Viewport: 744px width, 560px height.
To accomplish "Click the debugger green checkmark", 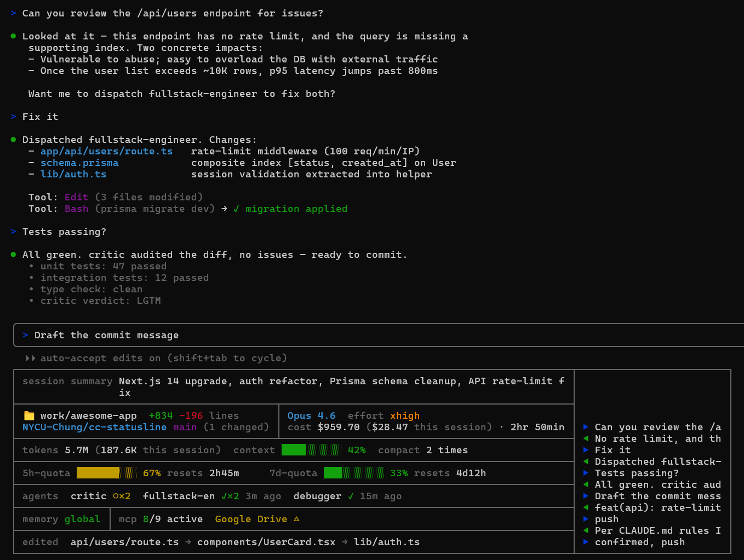I will 350,496.
